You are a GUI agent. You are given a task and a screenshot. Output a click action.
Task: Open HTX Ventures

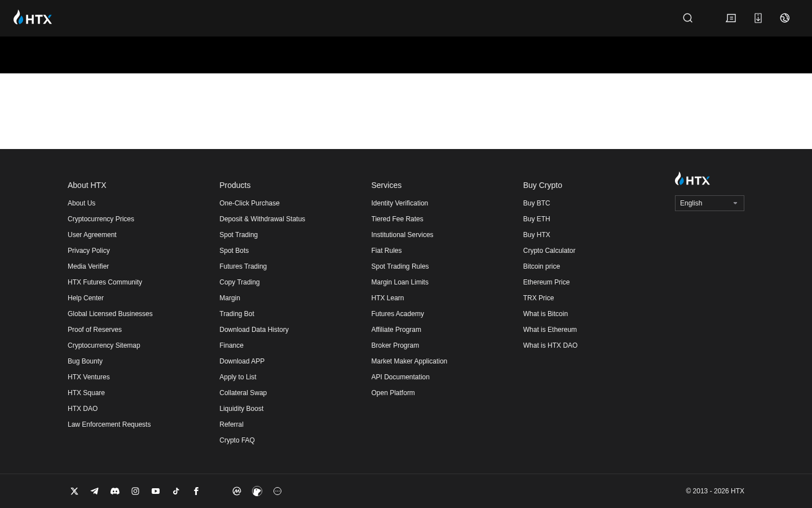(x=89, y=377)
